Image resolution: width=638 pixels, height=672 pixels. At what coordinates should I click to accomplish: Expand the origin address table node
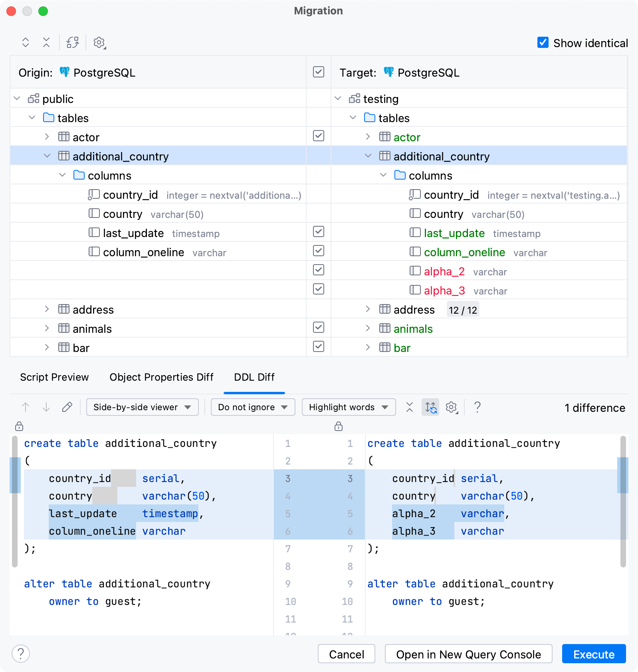click(47, 309)
